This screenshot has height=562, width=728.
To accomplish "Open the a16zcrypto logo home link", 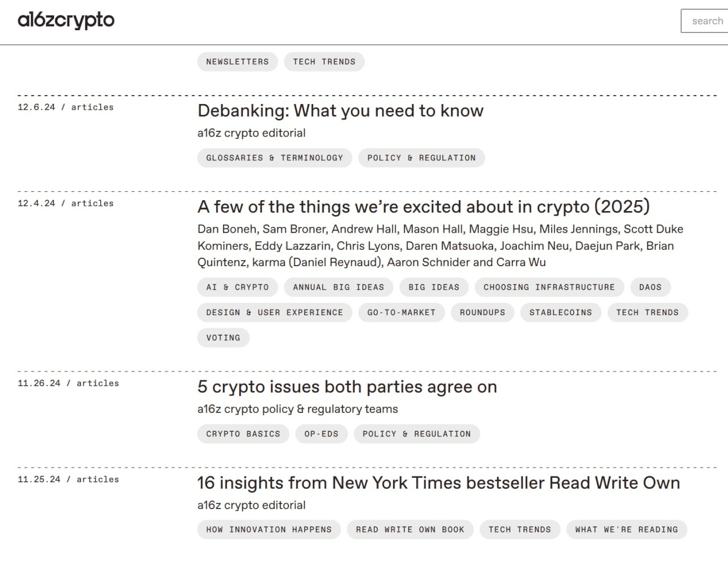I will pos(66,20).
